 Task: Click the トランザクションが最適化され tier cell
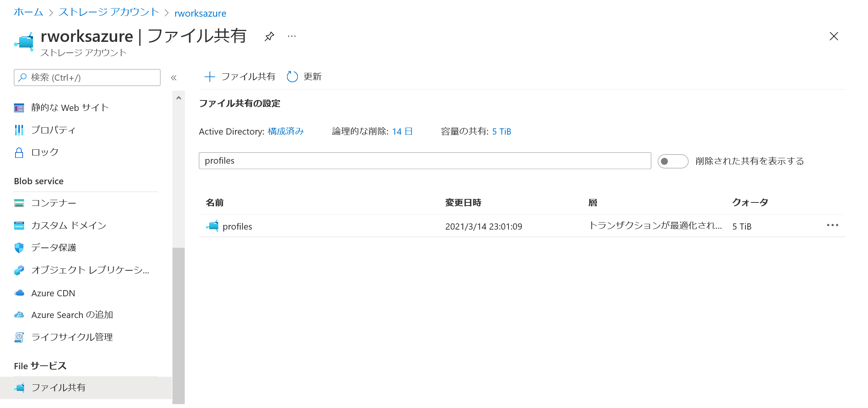(x=655, y=226)
